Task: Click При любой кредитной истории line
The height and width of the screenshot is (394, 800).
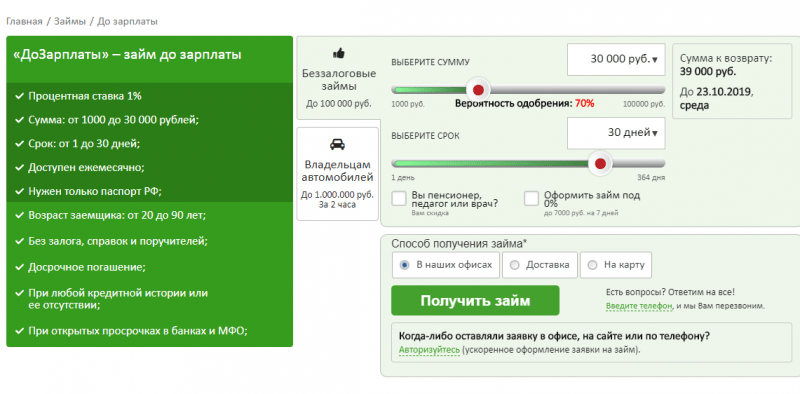Action: [118, 300]
